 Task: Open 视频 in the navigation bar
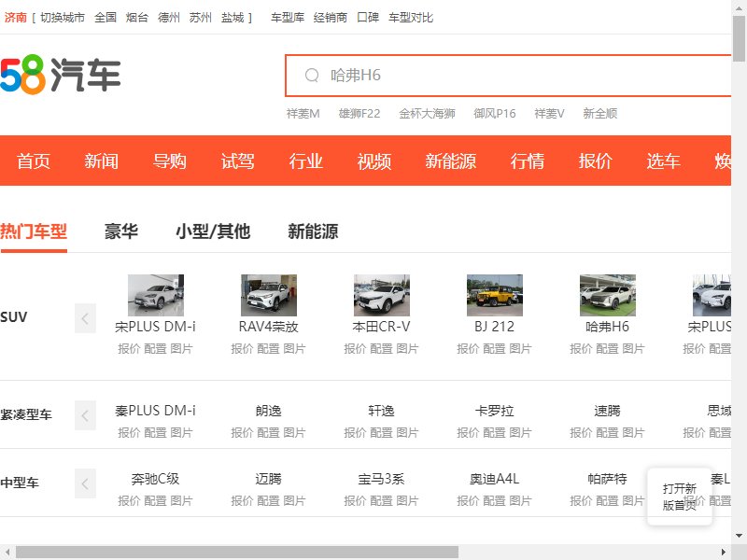click(374, 161)
